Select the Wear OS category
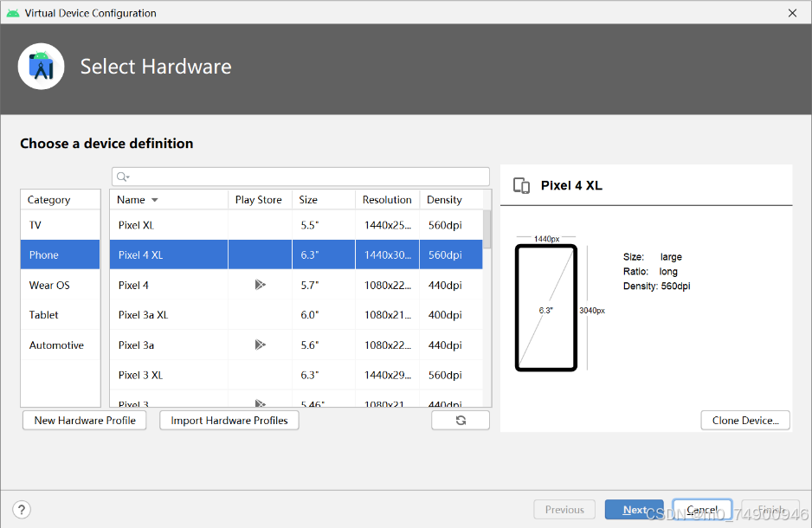 pos(60,286)
